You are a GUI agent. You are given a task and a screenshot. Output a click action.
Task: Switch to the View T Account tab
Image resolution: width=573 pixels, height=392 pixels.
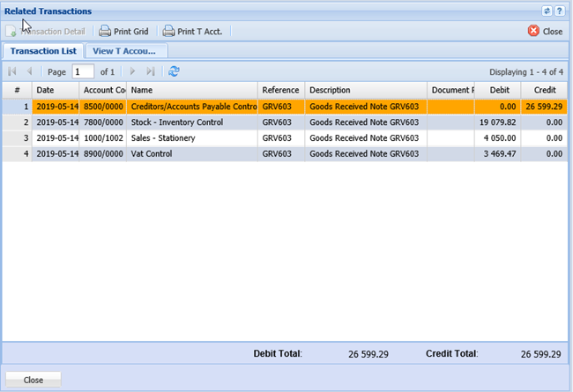(130, 51)
